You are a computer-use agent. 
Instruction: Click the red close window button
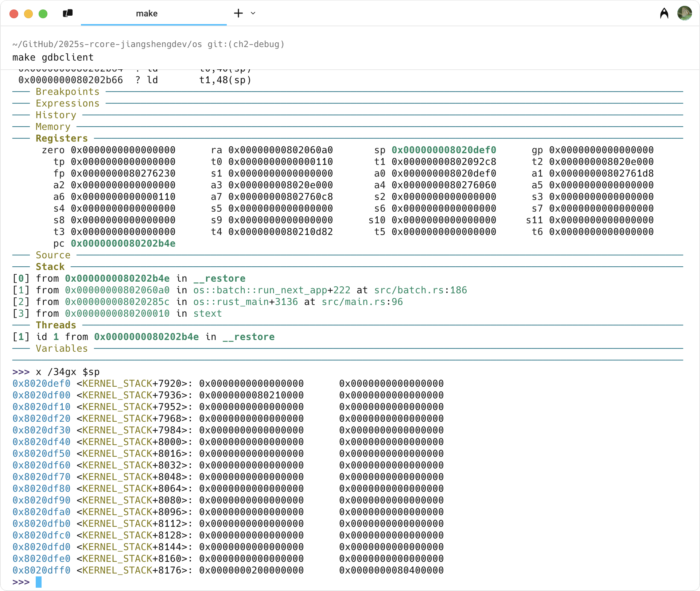[x=14, y=14]
